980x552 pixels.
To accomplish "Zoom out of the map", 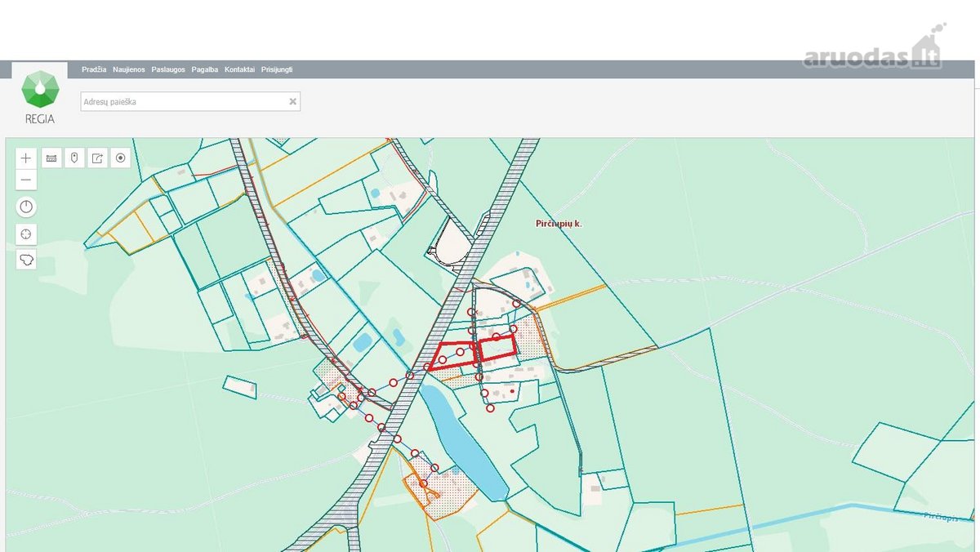I will (26, 180).
